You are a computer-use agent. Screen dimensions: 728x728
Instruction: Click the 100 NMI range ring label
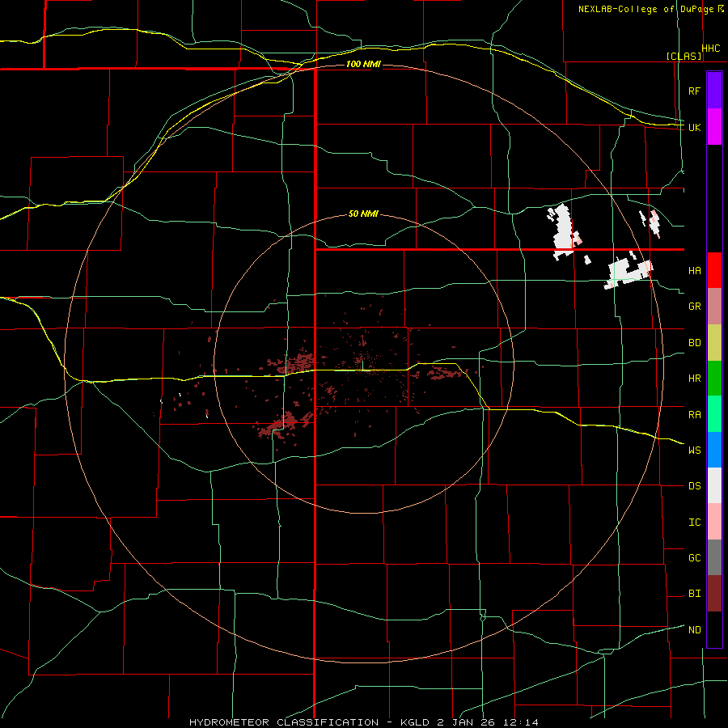363,64
